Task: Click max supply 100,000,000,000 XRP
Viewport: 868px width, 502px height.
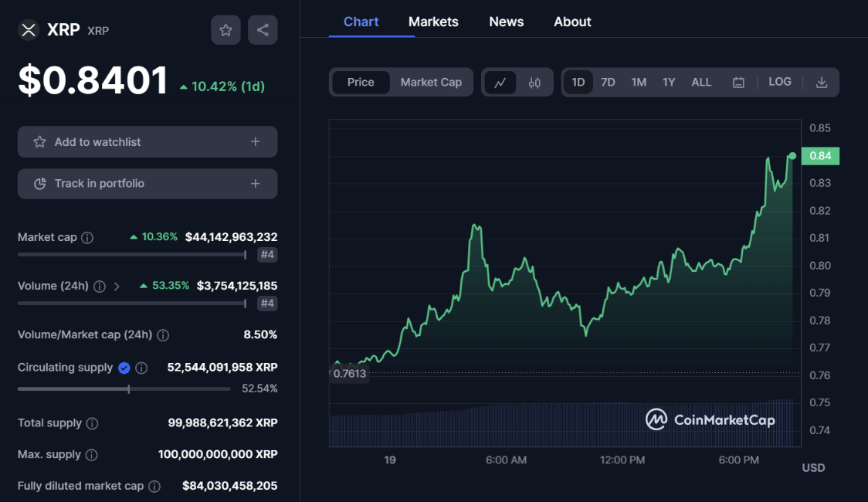Action: (218, 454)
